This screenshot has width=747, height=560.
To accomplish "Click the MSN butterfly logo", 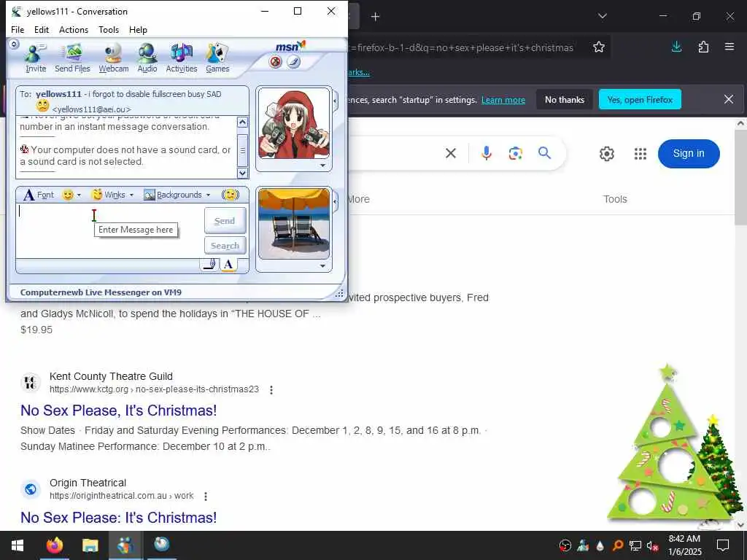I will point(290,46).
